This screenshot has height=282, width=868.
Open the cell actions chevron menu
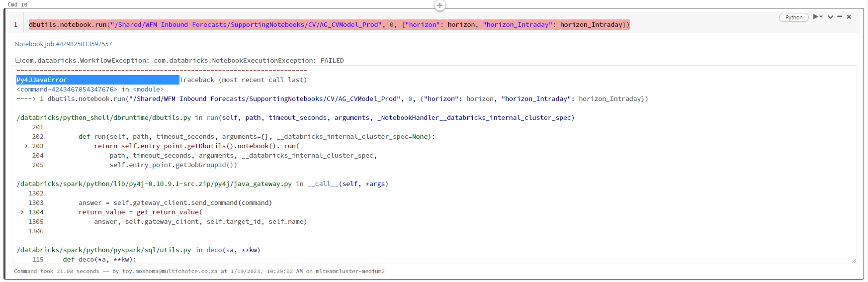(x=830, y=17)
